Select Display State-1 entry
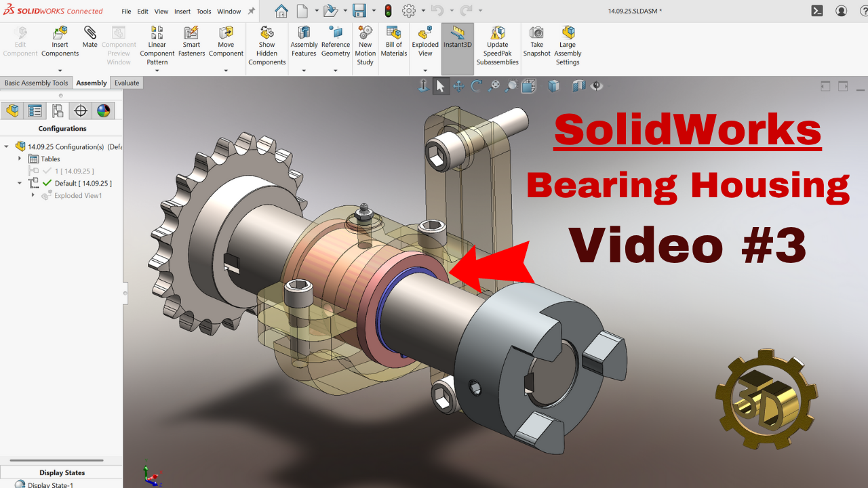The width and height of the screenshot is (868, 488). click(x=50, y=485)
